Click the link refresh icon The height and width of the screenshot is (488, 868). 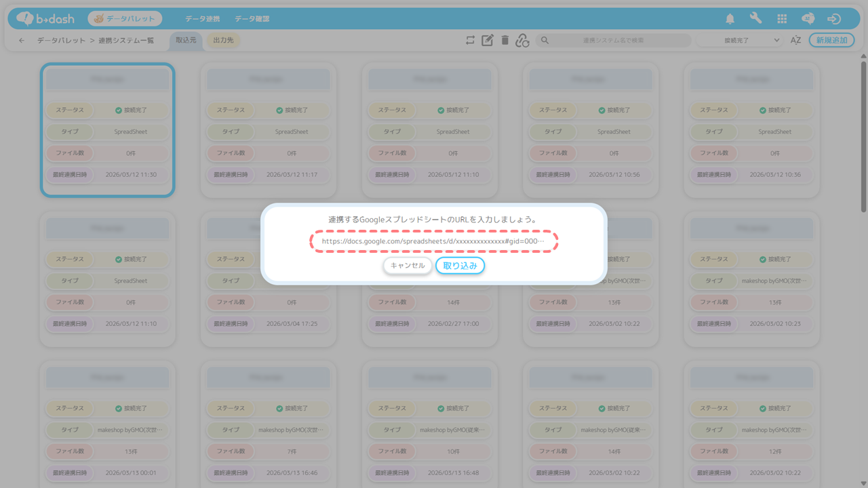coord(522,41)
